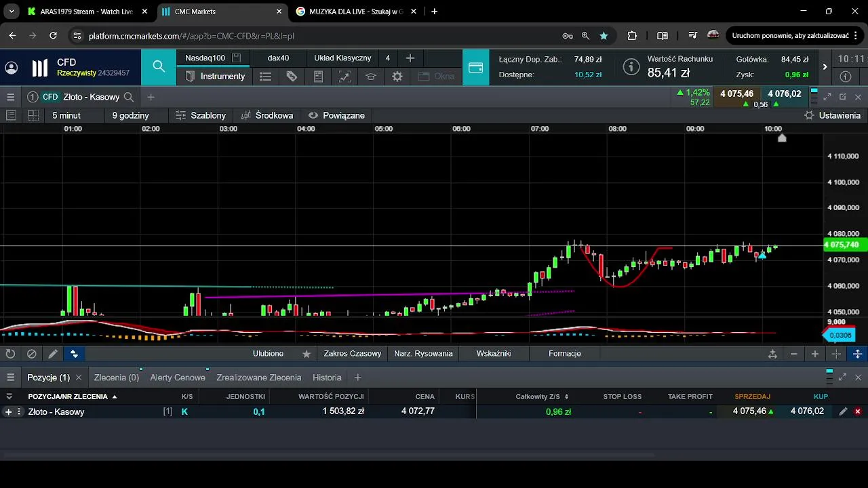Open the instrument search magnifier button

159,66
